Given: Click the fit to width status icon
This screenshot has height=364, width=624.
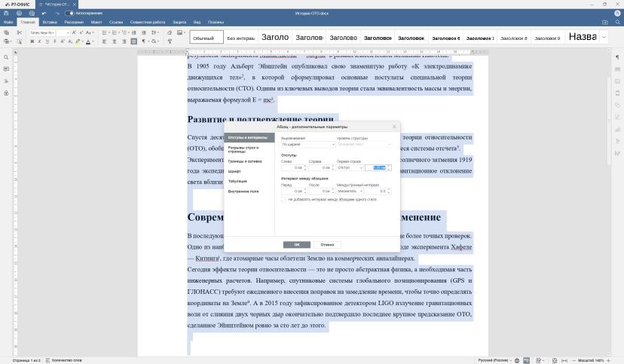Looking at the screenshot, I should point(564,360).
